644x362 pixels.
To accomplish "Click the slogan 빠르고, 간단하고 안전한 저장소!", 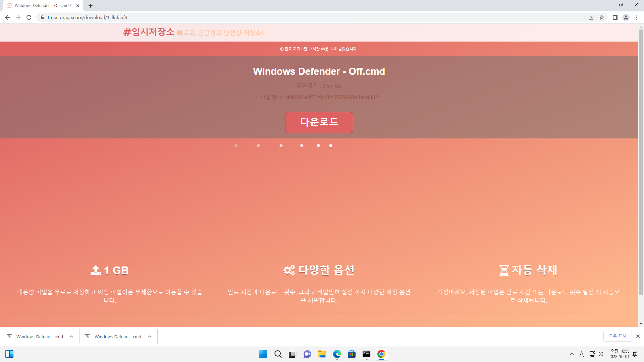I will click(x=220, y=33).
